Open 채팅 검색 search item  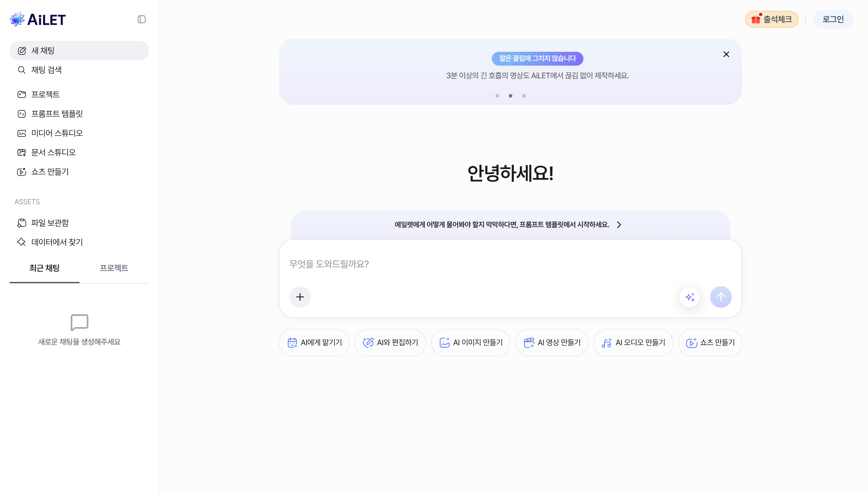(79, 70)
